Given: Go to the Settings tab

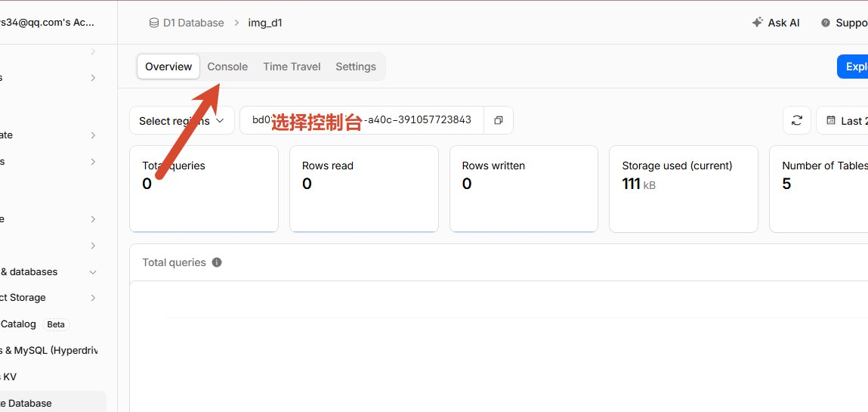Looking at the screenshot, I should click(x=355, y=67).
